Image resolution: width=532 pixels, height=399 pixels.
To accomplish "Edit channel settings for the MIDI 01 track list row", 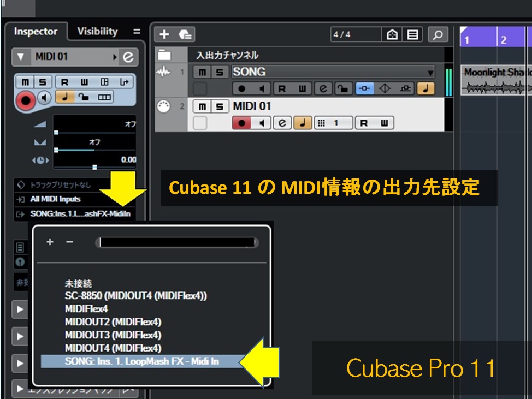I will [x=282, y=123].
